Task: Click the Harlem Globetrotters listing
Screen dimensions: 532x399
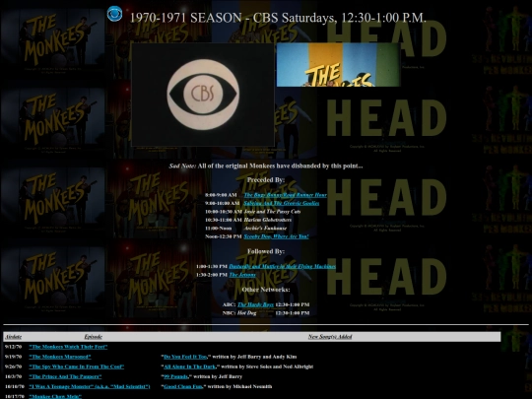Action: pyautogui.click(x=267, y=220)
